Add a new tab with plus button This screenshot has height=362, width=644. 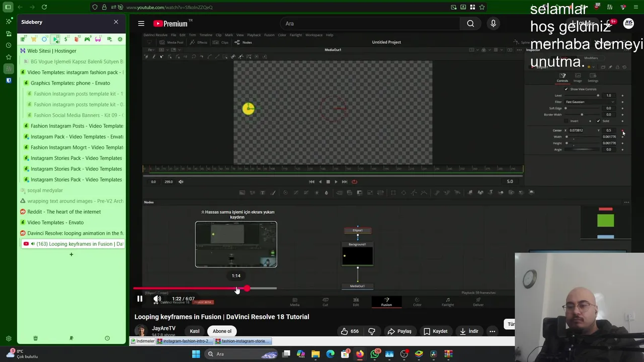[x=71, y=254]
